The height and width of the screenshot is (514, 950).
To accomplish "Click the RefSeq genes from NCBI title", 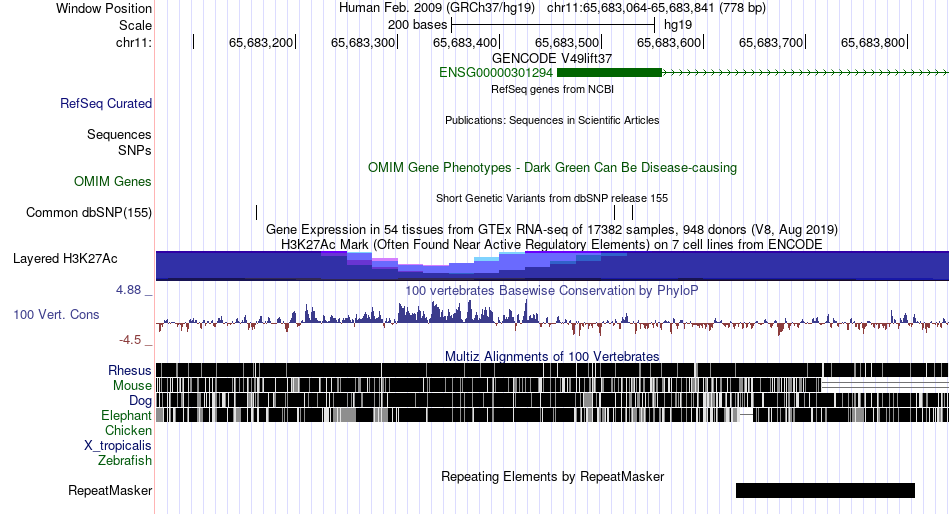I will point(552,89).
